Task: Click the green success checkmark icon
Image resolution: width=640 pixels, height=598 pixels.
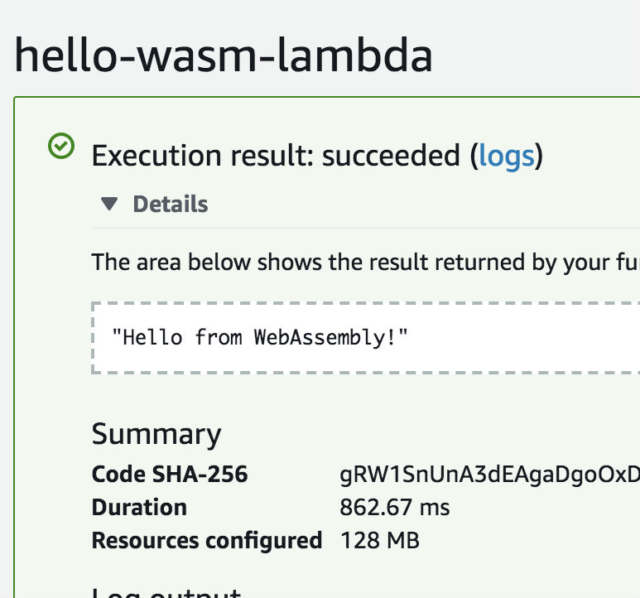Action: point(61,146)
